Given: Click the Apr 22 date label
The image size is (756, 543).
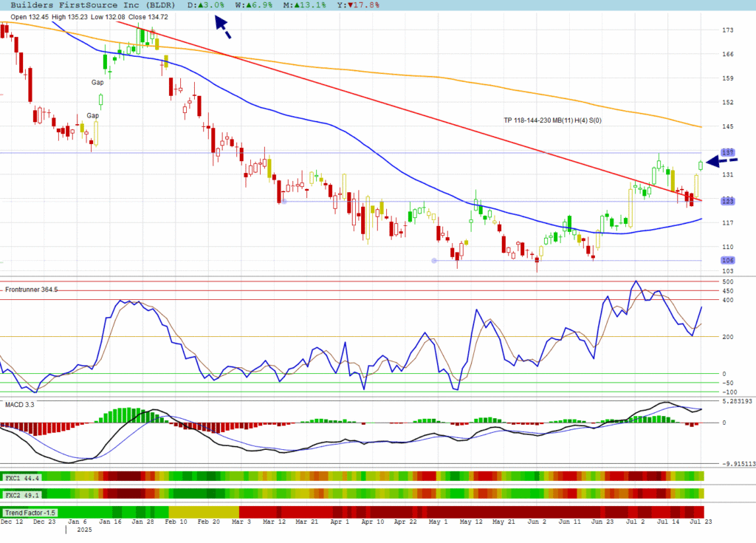Looking at the screenshot, I should [405, 522].
